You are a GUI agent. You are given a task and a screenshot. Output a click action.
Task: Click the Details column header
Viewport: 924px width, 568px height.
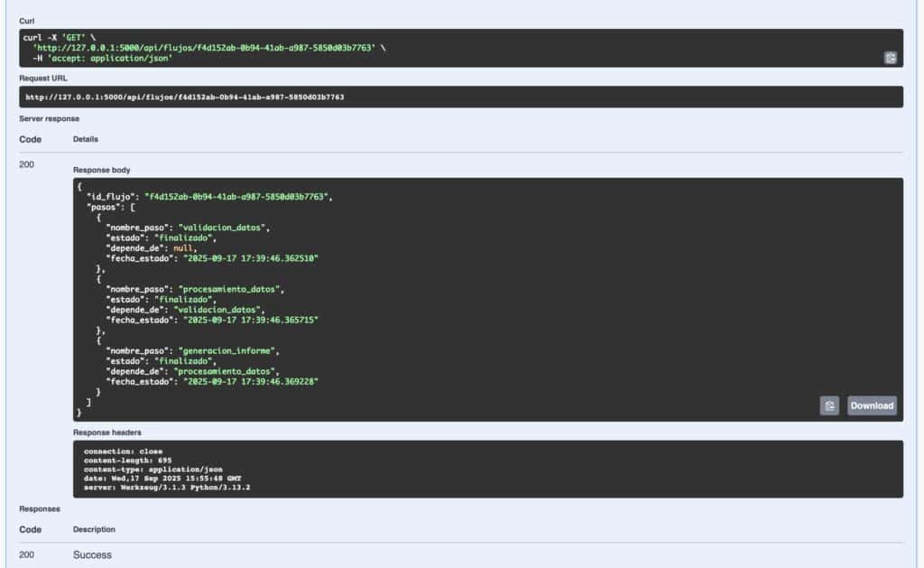86,139
